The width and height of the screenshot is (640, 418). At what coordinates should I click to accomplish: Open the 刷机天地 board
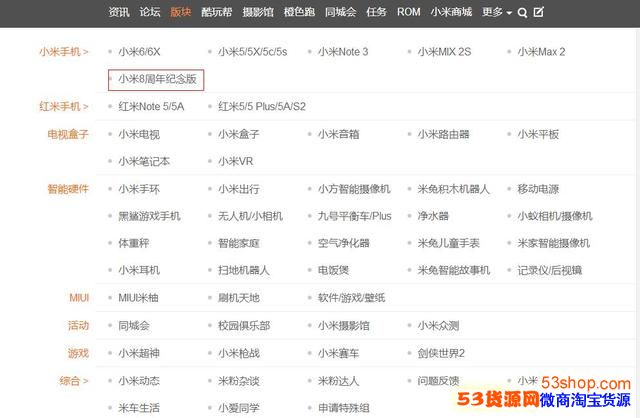(x=239, y=298)
